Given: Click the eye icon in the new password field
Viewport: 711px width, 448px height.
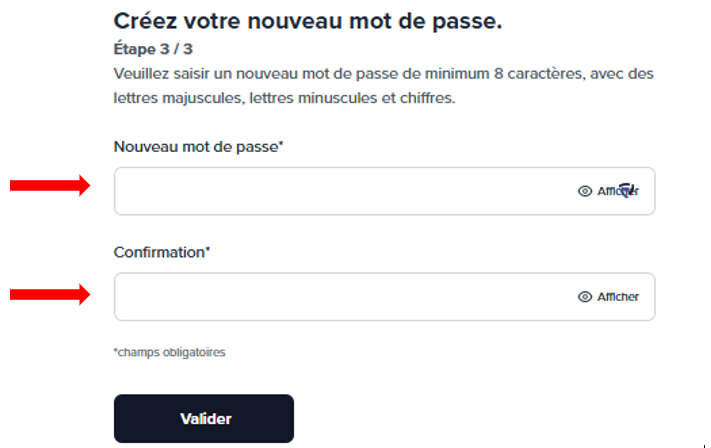Looking at the screenshot, I should click(x=584, y=191).
